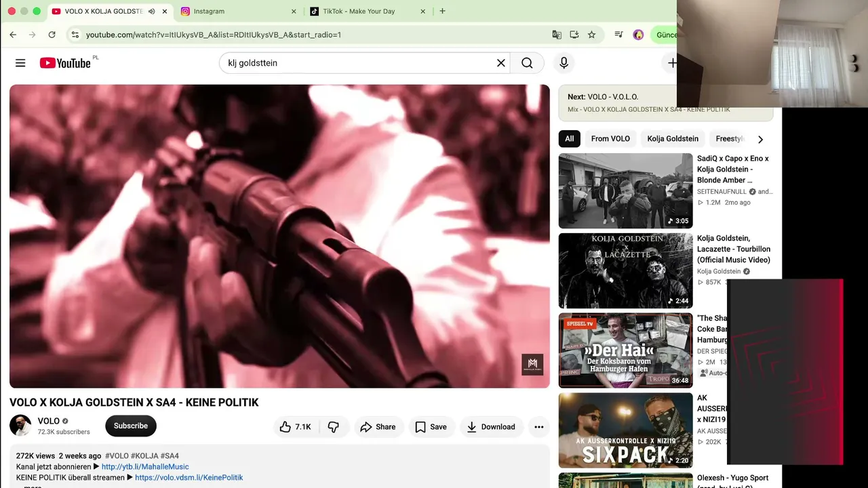Screen dimensions: 868x488
Task: Open the Blonde Amber video thumbnail
Action: 625,191
